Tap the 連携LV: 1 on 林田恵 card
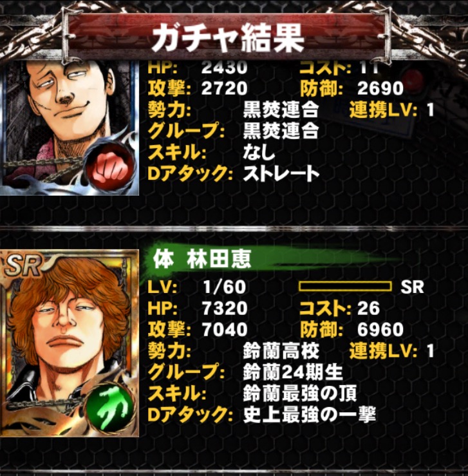Screen dimensions: 468x476 tap(391, 351)
